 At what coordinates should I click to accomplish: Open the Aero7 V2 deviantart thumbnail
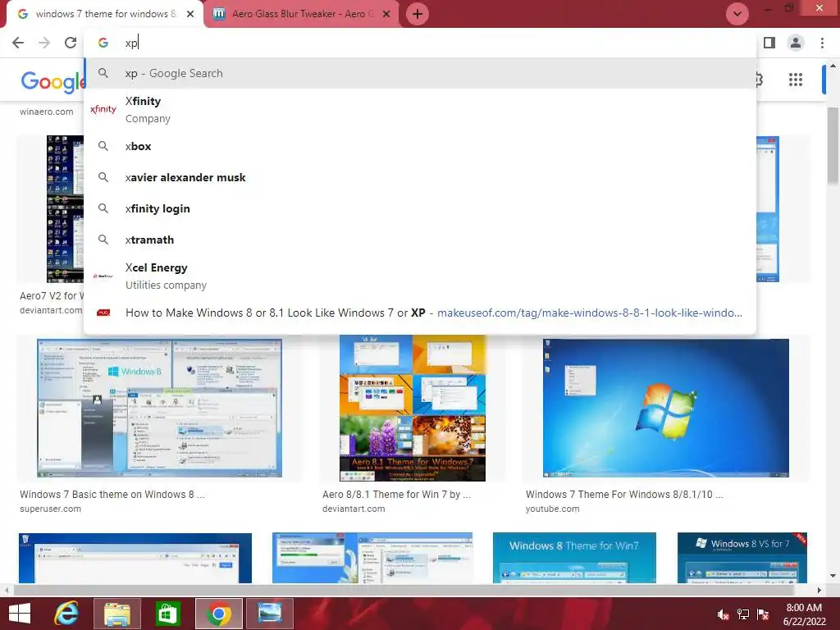65,209
